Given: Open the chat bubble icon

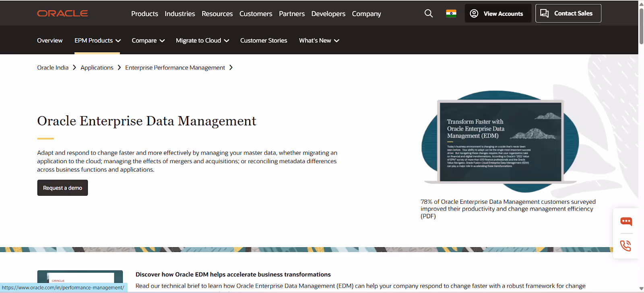Looking at the screenshot, I should pos(626,221).
